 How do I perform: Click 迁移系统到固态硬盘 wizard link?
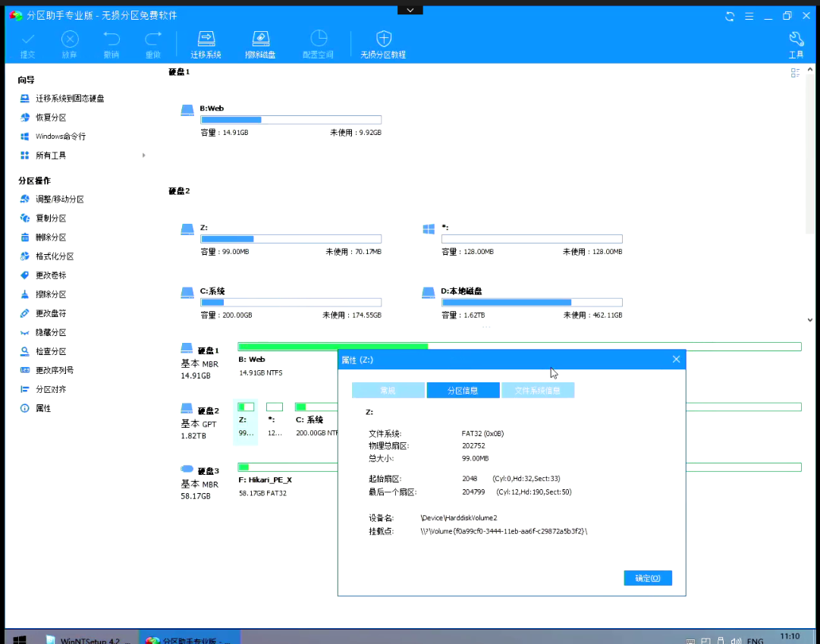click(x=70, y=99)
